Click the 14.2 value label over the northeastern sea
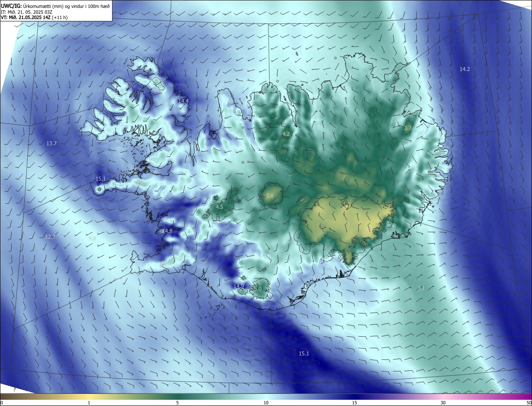Viewport: 532px width, 406px height. coord(465,69)
